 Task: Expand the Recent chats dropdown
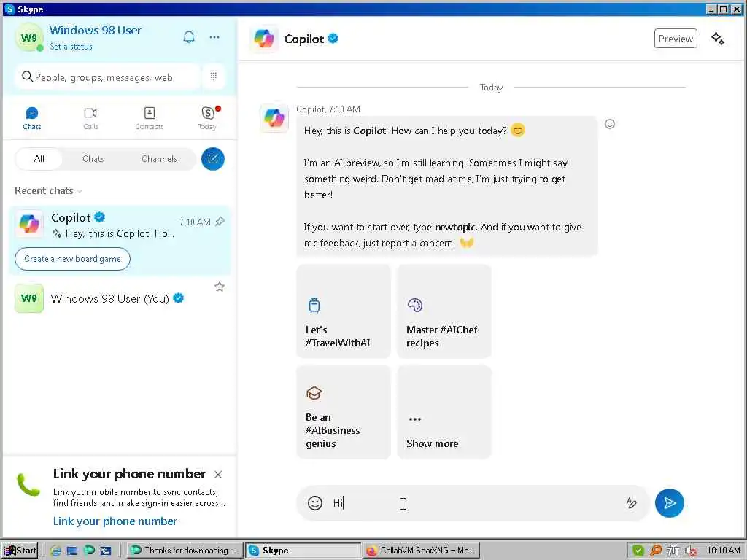48,190
